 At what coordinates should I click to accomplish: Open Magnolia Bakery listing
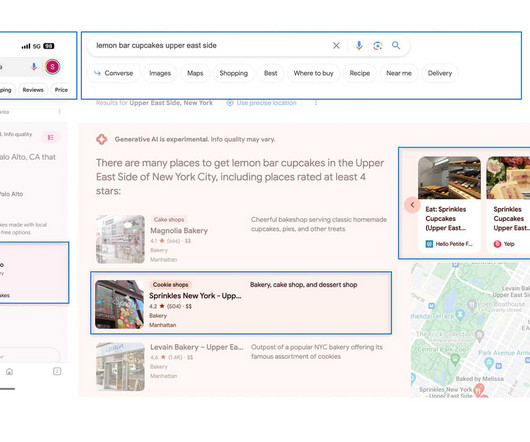point(179,230)
